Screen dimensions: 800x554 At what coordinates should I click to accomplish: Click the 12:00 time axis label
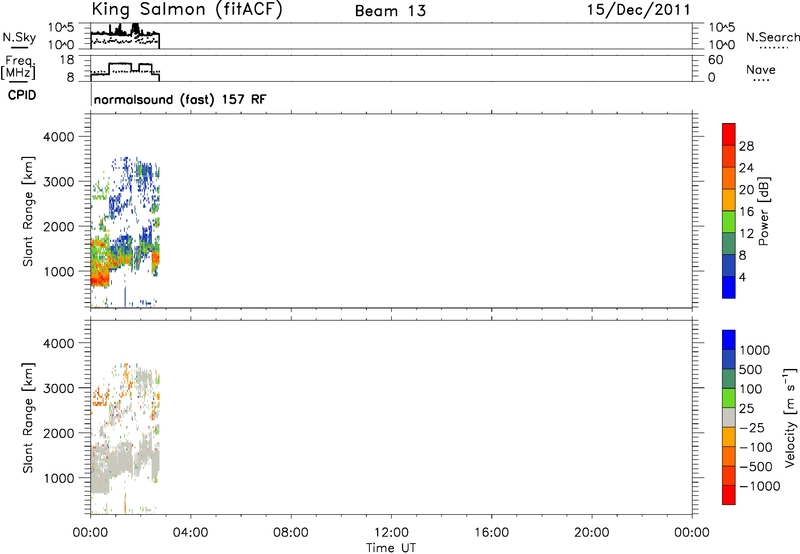coord(391,533)
